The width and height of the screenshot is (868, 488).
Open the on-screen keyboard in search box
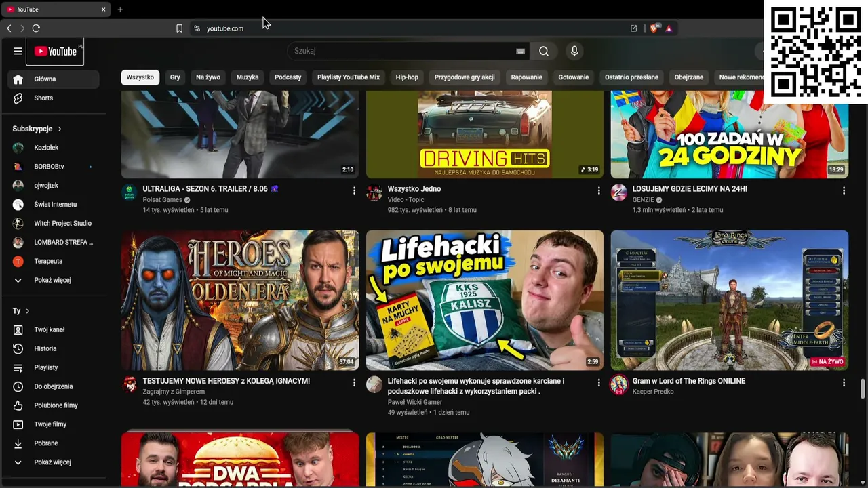[520, 51]
